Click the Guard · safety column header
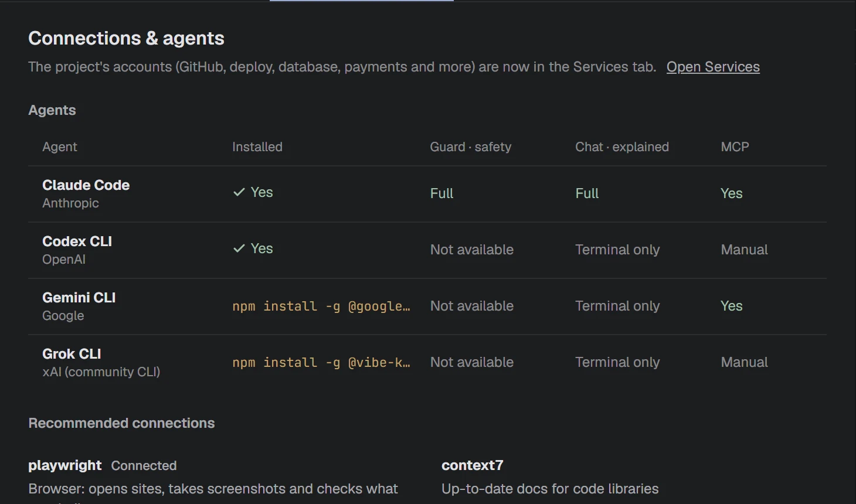856x504 pixels. click(471, 147)
